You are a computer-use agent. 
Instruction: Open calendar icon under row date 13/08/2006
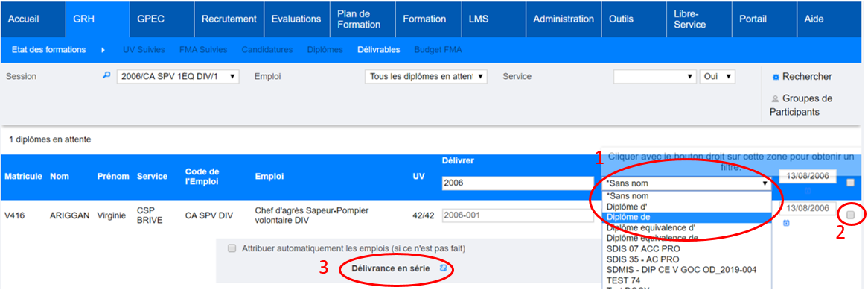point(787,223)
